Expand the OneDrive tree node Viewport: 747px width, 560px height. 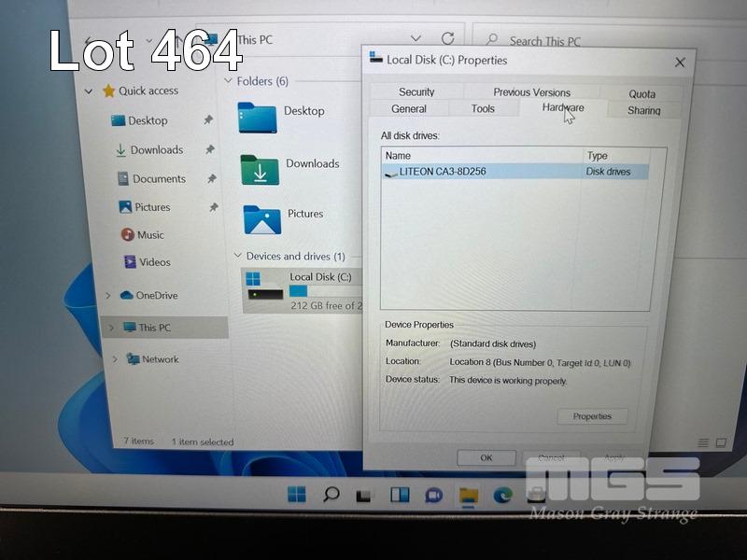(108, 296)
